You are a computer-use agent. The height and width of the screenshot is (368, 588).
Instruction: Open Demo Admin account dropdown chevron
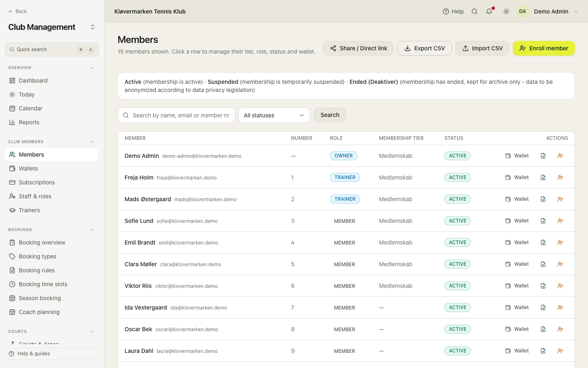(x=576, y=11)
